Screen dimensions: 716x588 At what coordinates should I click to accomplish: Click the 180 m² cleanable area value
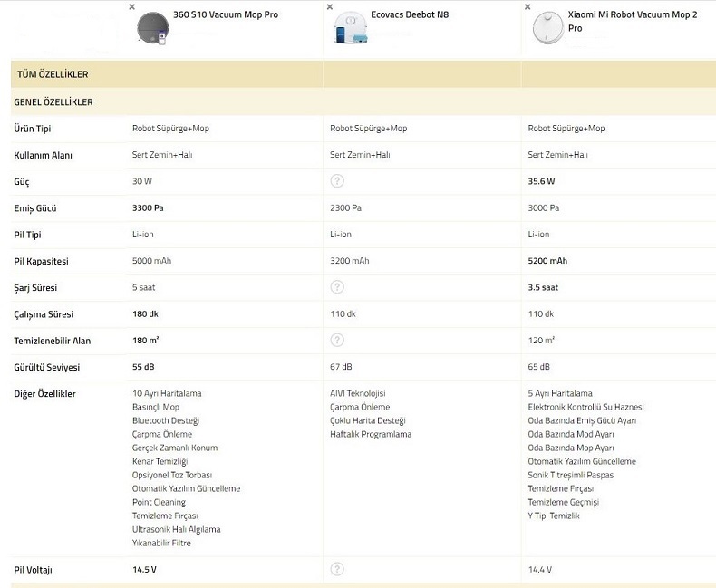146,340
